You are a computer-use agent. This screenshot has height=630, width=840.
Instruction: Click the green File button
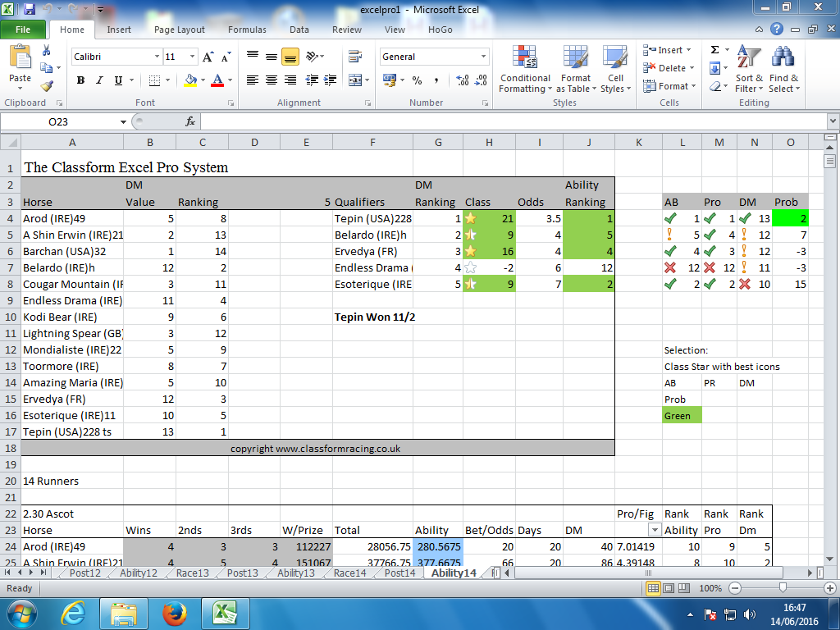point(23,30)
